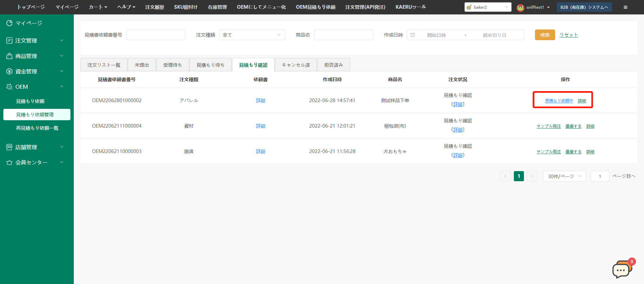Select page 1 in pagination
The image size is (644, 284).
[519, 176]
